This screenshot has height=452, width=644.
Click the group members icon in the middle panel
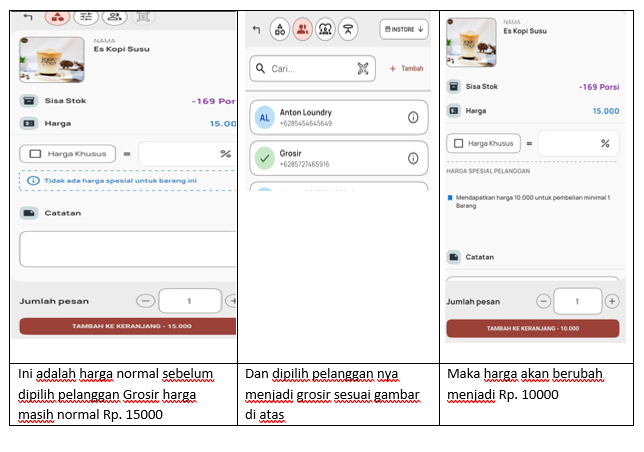[325, 30]
